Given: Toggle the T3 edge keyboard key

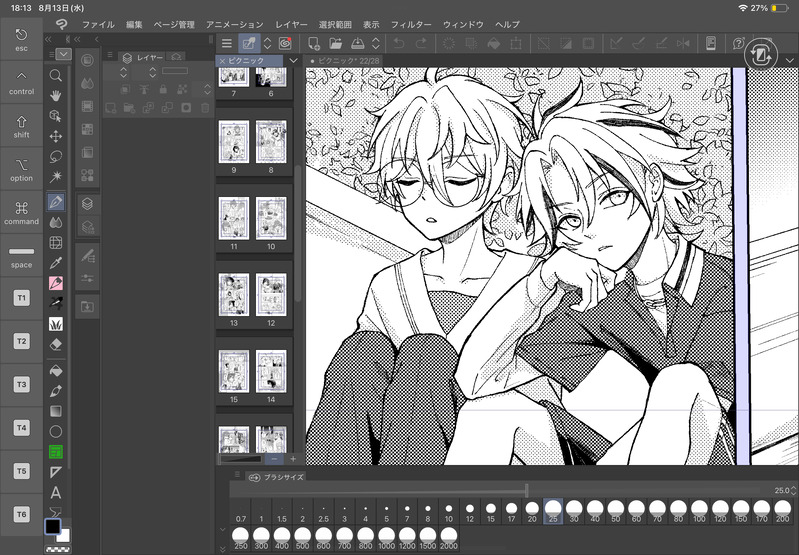Looking at the screenshot, I should click(21, 385).
